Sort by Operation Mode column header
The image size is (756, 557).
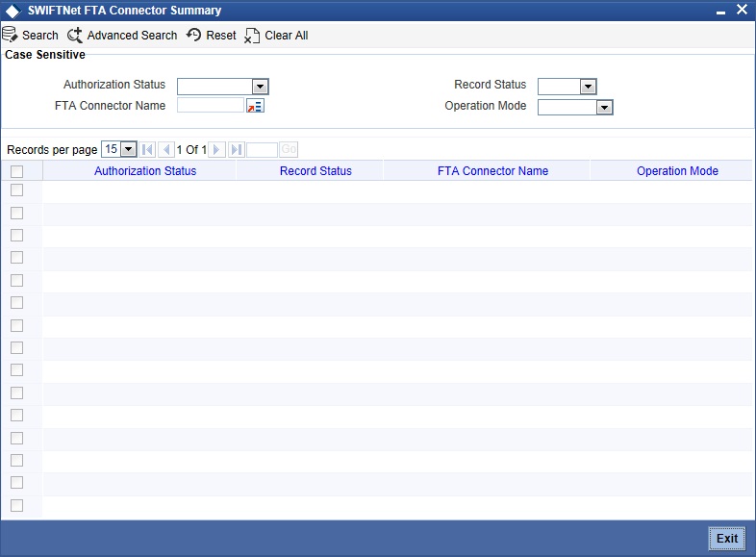[677, 170]
